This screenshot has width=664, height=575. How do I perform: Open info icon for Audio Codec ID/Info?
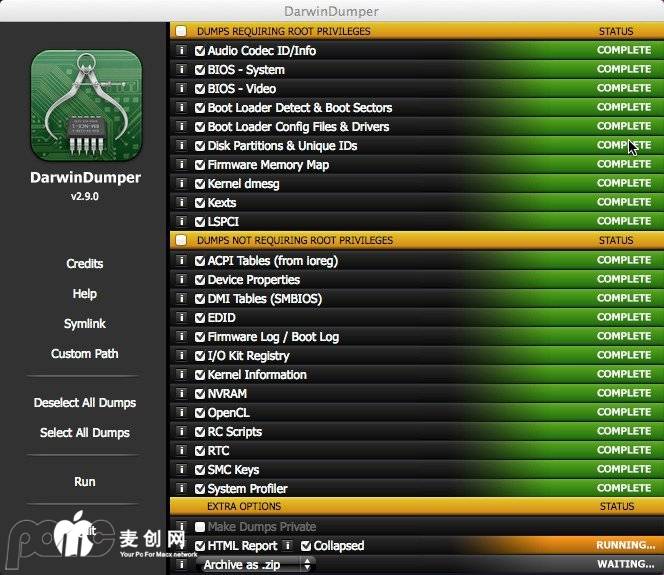(182, 51)
